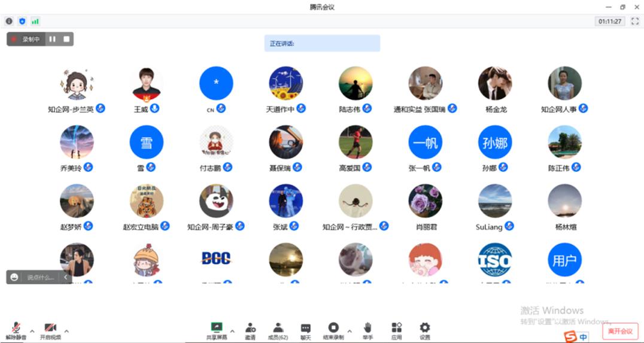Click the 离开会议 leave meeting button

click(x=620, y=331)
